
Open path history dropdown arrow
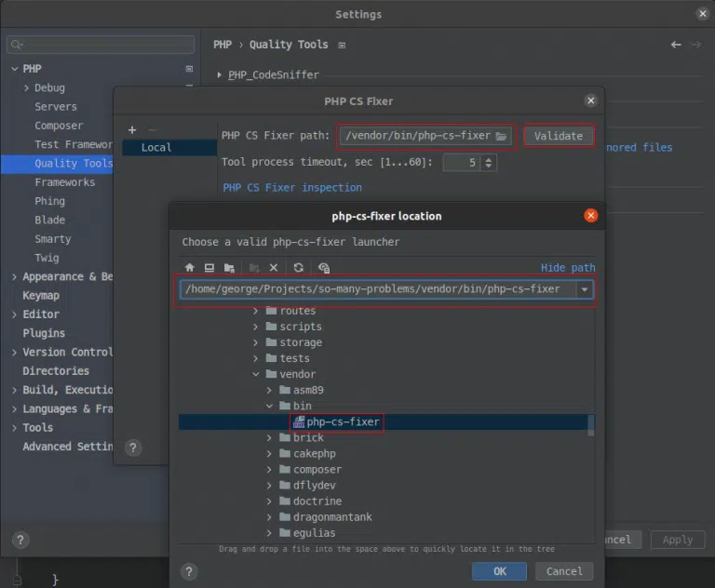[584, 289]
